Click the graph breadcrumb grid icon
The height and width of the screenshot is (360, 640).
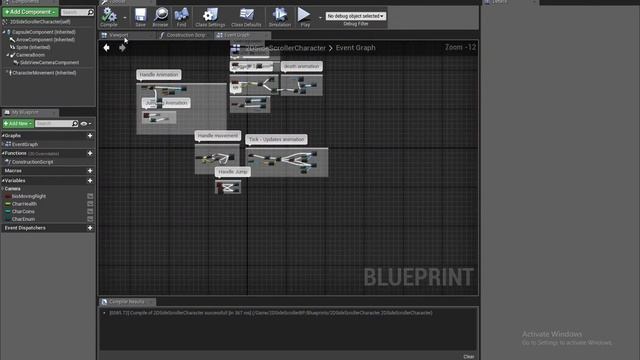(x=236, y=49)
